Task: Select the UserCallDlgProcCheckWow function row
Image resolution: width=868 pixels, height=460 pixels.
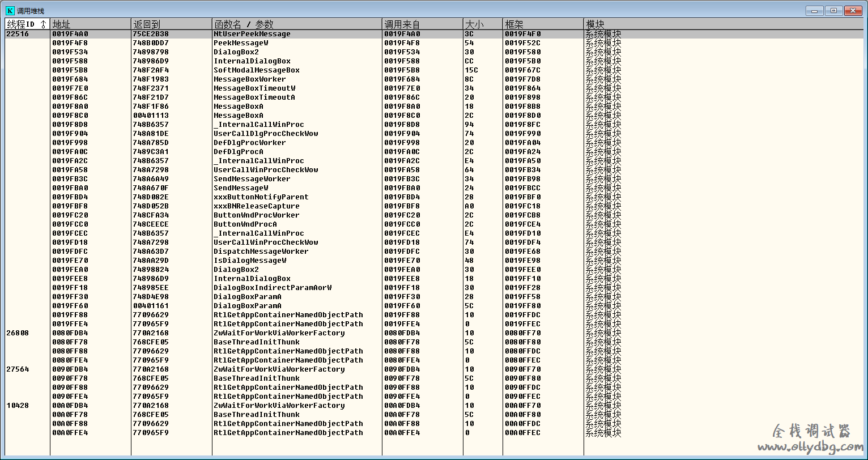Action: click(x=266, y=134)
